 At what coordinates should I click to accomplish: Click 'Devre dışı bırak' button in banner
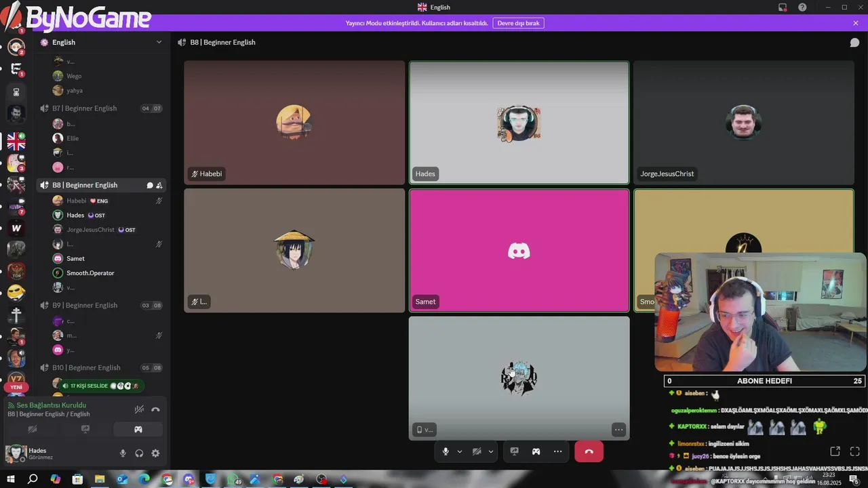coord(518,23)
